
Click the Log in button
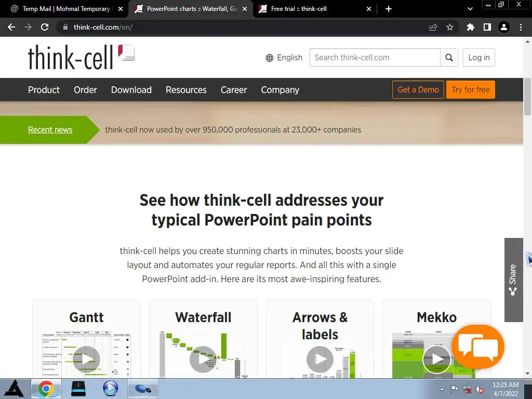point(478,57)
